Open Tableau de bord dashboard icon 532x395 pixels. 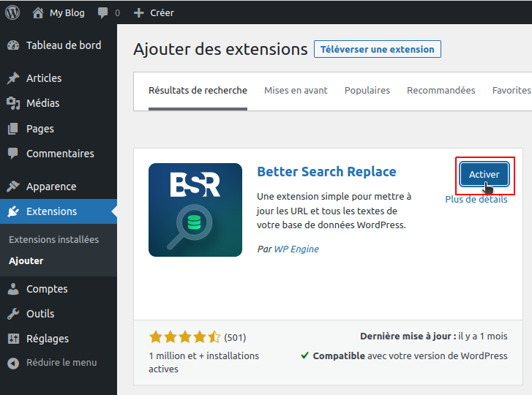(13, 45)
